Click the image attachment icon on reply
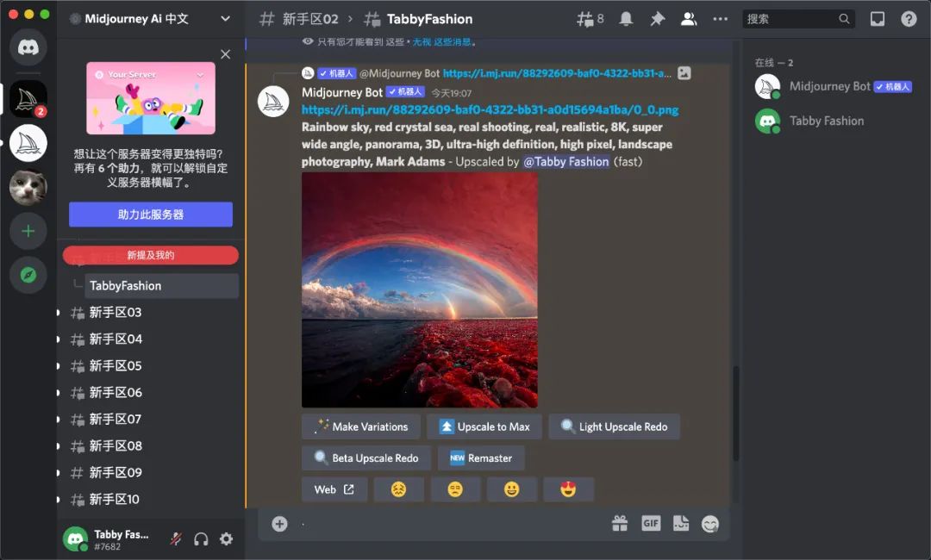The height and width of the screenshot is (560, 931). tap(684, 73)
